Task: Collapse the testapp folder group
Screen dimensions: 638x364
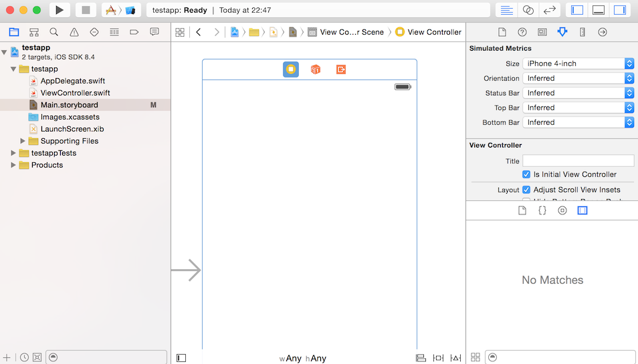Action: [x=13, y=69]
